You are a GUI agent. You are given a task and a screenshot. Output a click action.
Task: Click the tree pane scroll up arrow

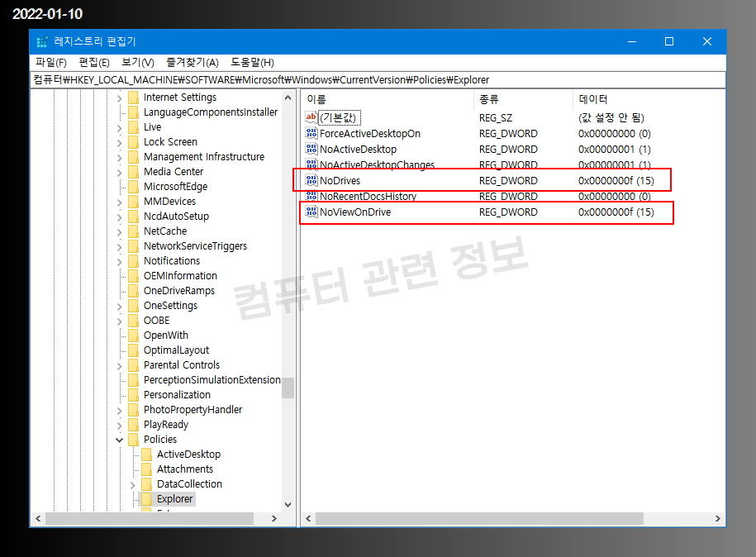tap(288, 98)
